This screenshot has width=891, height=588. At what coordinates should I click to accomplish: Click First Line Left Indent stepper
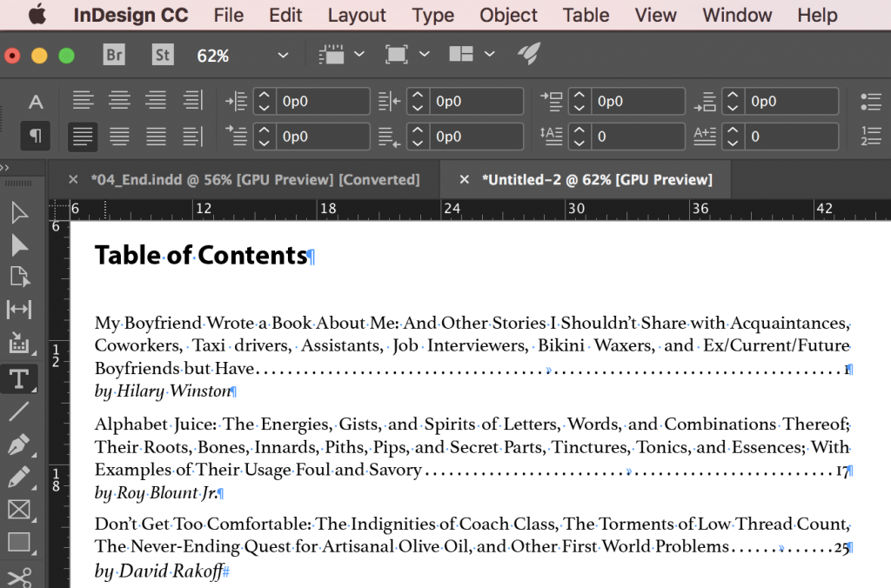click(265, 137)
